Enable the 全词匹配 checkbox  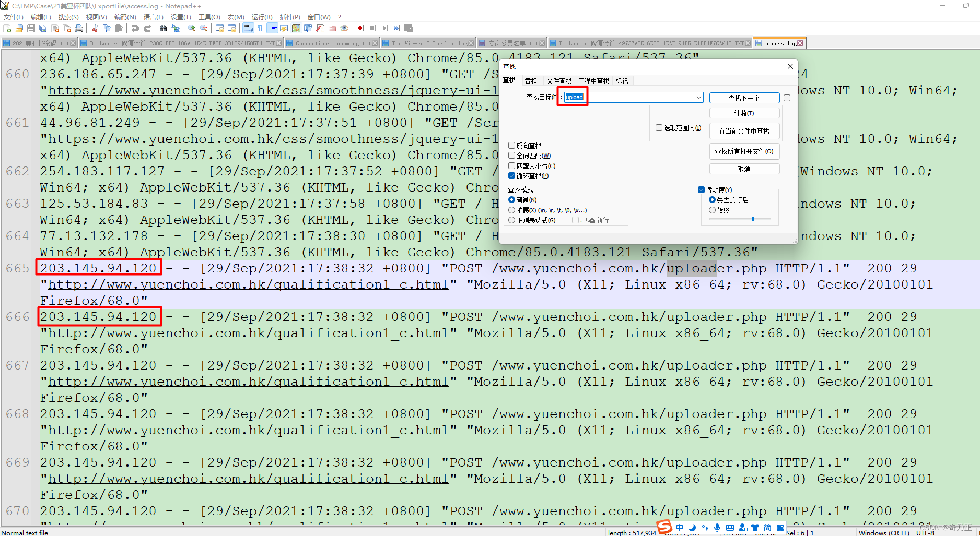pyautogui.click(x=511, y=156)
